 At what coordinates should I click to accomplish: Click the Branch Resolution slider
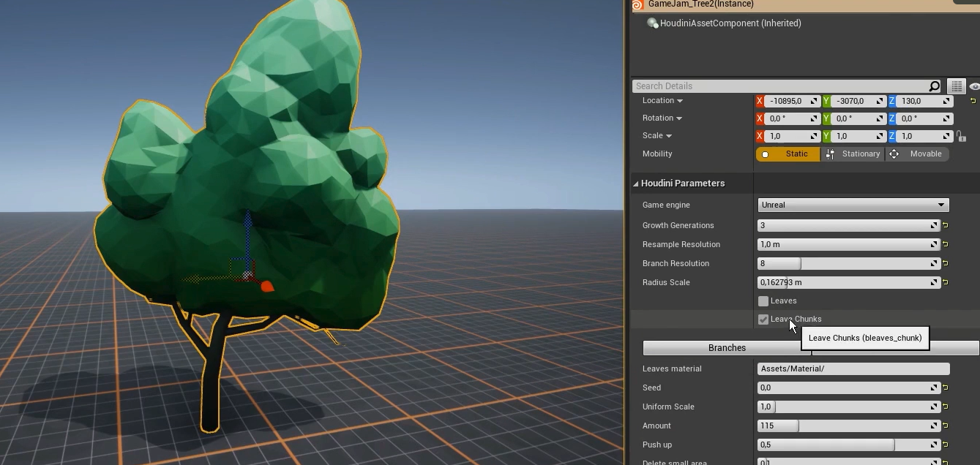[x=849, y=263]
